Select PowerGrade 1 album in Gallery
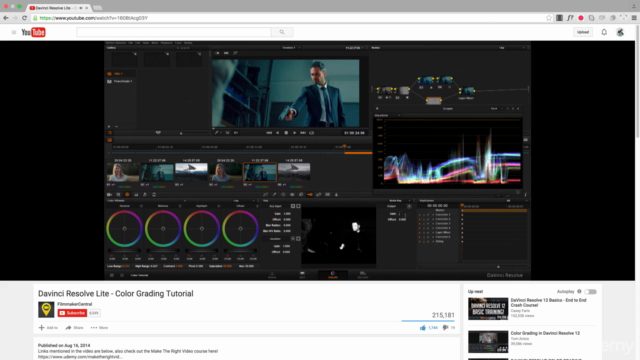Viewport: 640px width, 360px height. pyautogui.click(x=119, y=81)
